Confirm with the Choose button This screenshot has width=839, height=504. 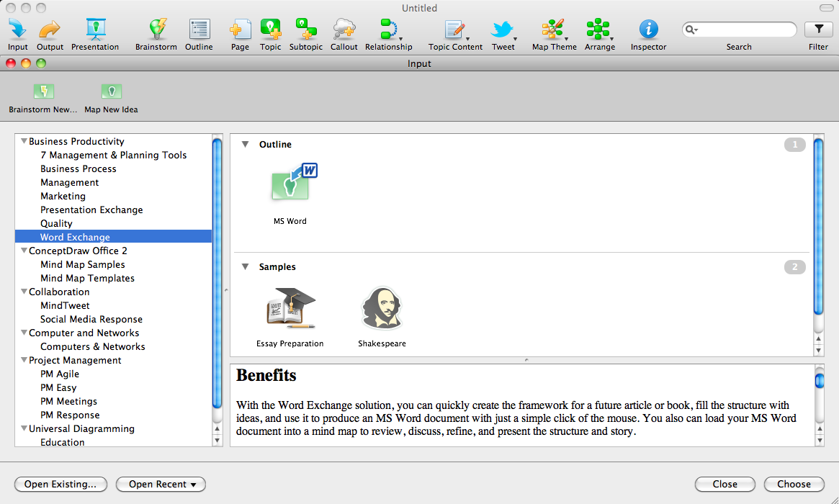tap(794, 484)
